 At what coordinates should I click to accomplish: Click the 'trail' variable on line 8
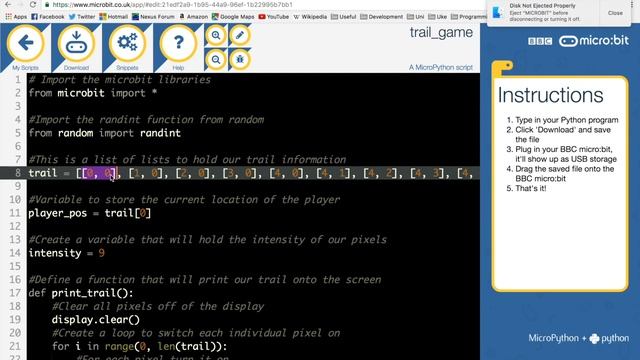click(x=42, y=173)
